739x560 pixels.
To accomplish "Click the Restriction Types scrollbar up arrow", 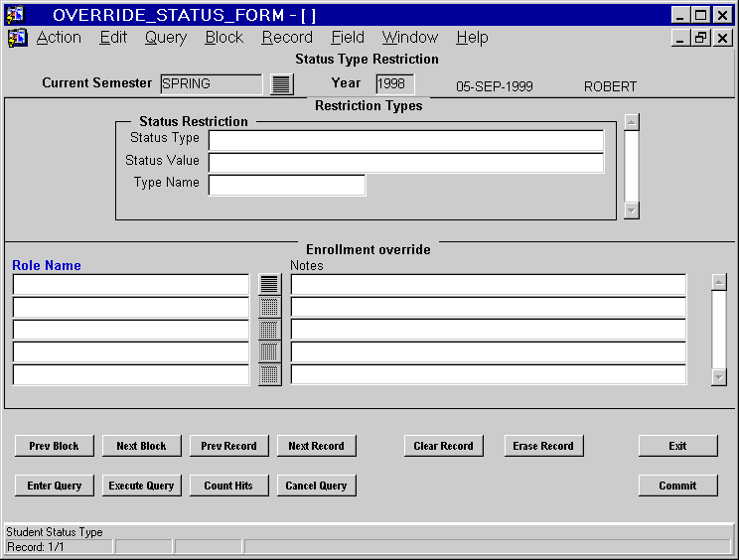I will pos(632,122).
